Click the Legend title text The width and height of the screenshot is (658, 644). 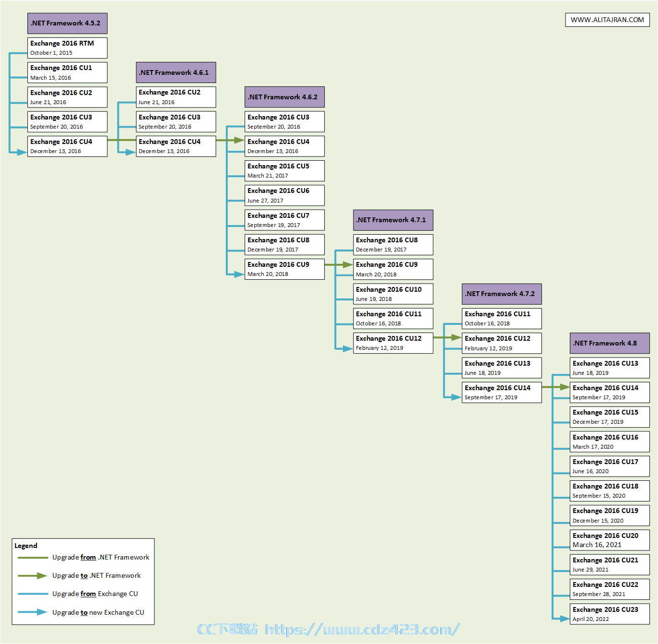pyautogui.click(x=26, y=546)
